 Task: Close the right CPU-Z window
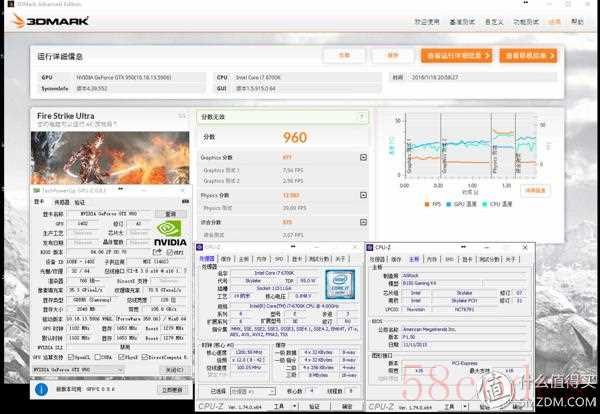(525, 248)
